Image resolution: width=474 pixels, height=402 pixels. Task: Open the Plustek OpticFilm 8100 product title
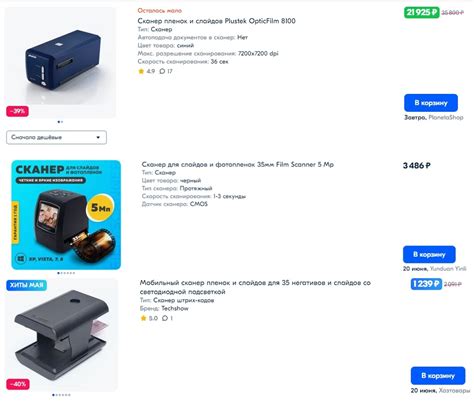pos(216,21)
